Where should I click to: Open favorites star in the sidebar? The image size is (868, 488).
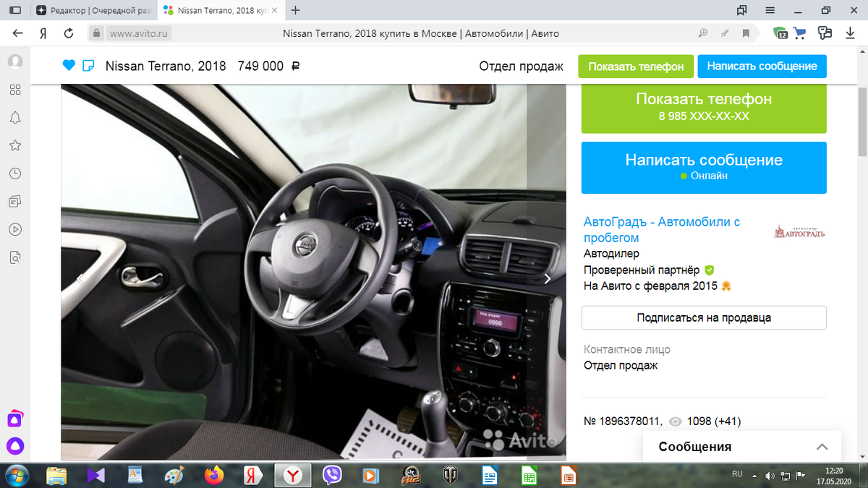pyautogui.click(x=14, y=145)
